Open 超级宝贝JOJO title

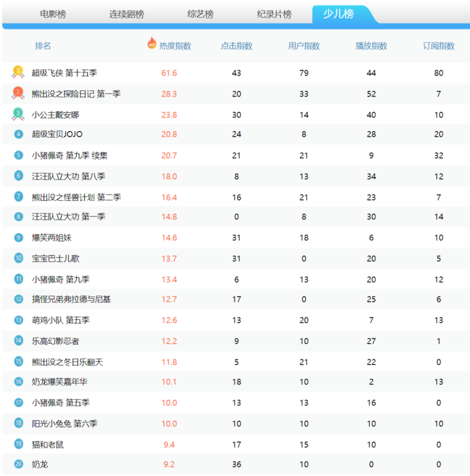57,134
